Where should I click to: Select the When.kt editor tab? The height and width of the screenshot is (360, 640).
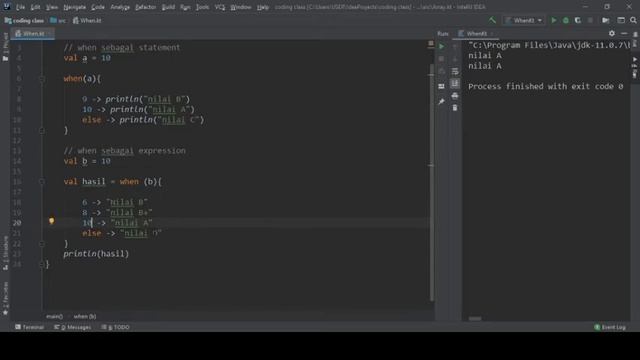pyautogui.click(x=33, y=33)
